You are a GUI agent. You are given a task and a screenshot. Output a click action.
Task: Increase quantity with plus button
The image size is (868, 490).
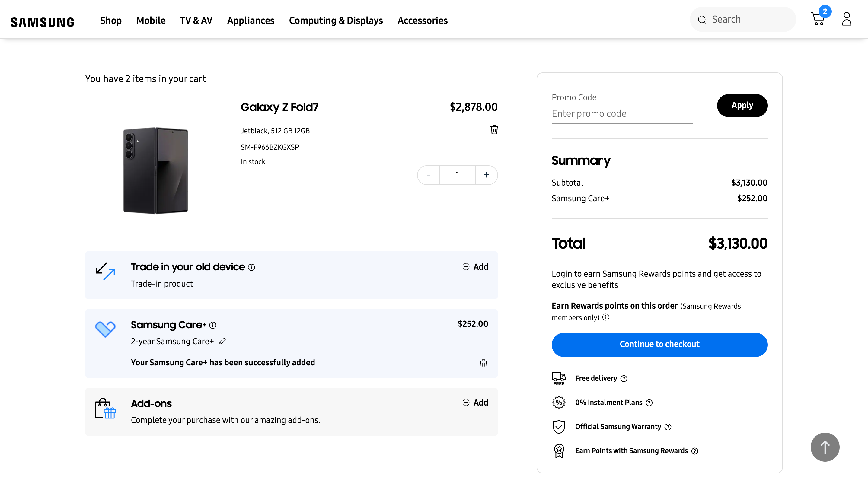(x=486, y=175)
